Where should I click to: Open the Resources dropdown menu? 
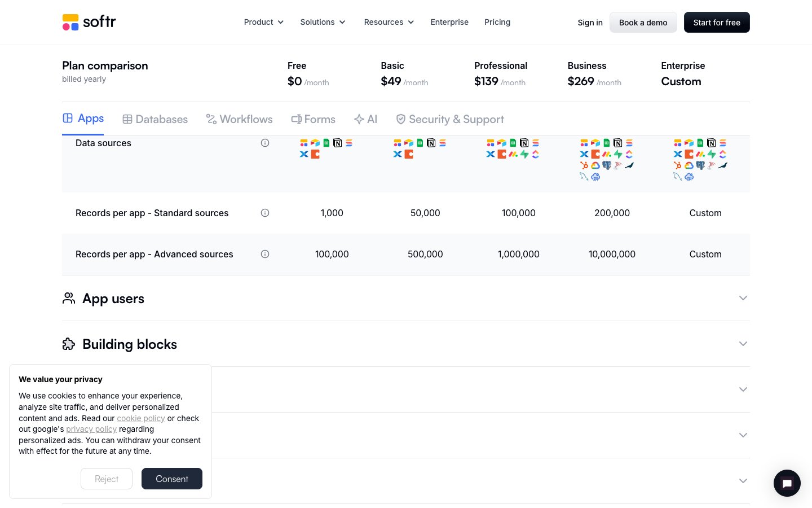(389, 22)
